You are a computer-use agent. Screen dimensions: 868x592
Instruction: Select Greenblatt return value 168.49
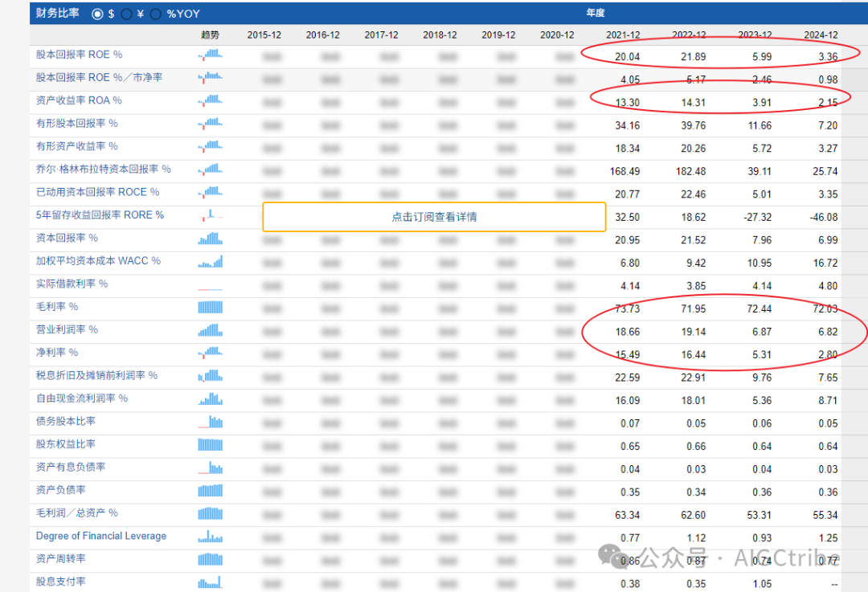624,172
